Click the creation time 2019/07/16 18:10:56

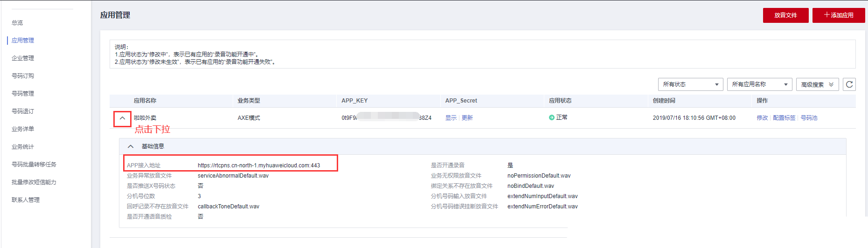[x=694, y=118]
